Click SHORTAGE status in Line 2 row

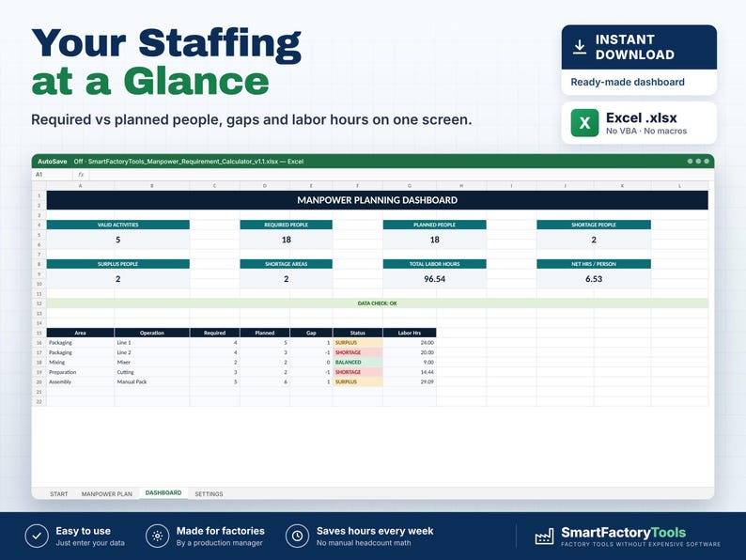click(358, 352)
